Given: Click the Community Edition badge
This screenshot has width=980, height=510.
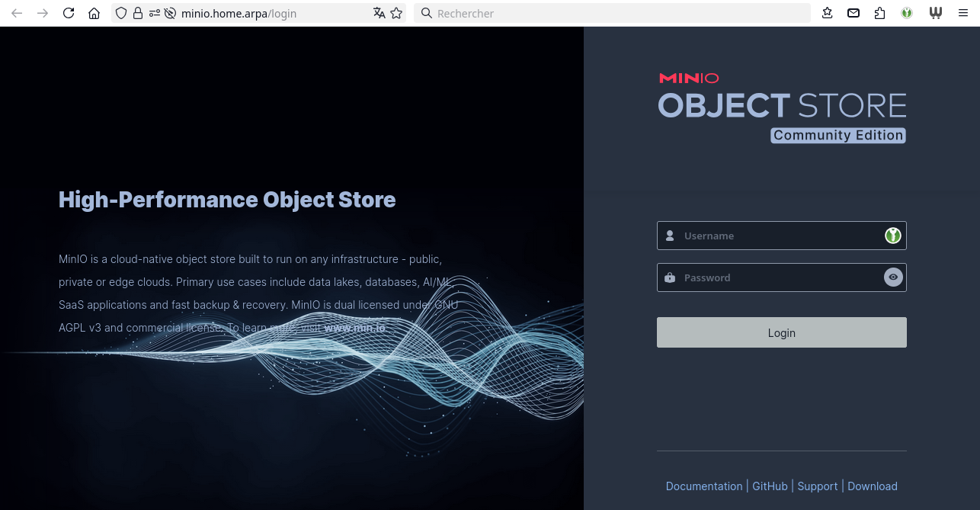Looking at the screenshot, I should [838, 135].
